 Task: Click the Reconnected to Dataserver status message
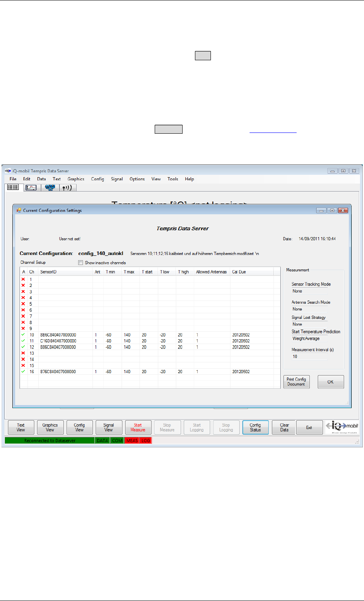coord(50,441)
